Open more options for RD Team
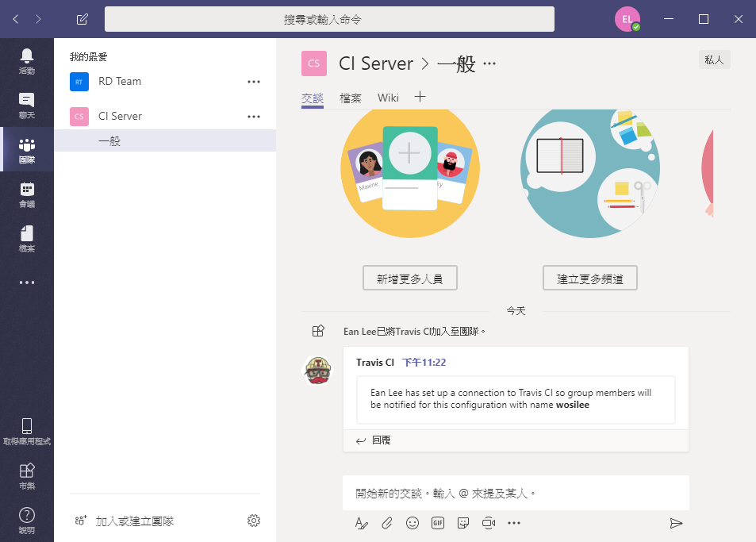756x542 pixels. [254, 82]
